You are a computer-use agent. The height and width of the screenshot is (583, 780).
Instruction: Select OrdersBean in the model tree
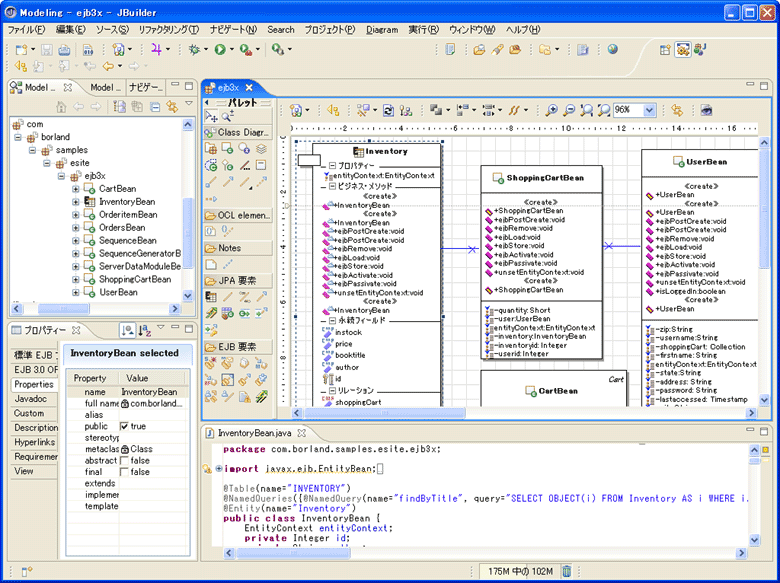point(122,227)
